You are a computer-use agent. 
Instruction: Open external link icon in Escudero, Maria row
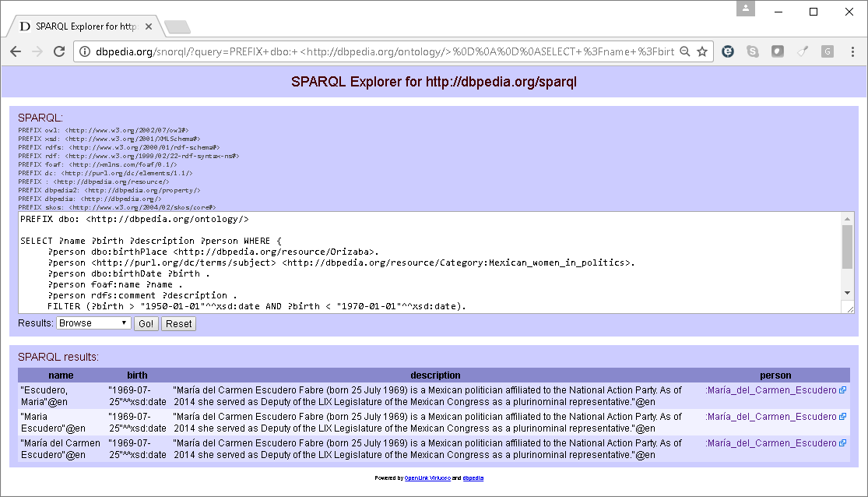tap(842, 390)
